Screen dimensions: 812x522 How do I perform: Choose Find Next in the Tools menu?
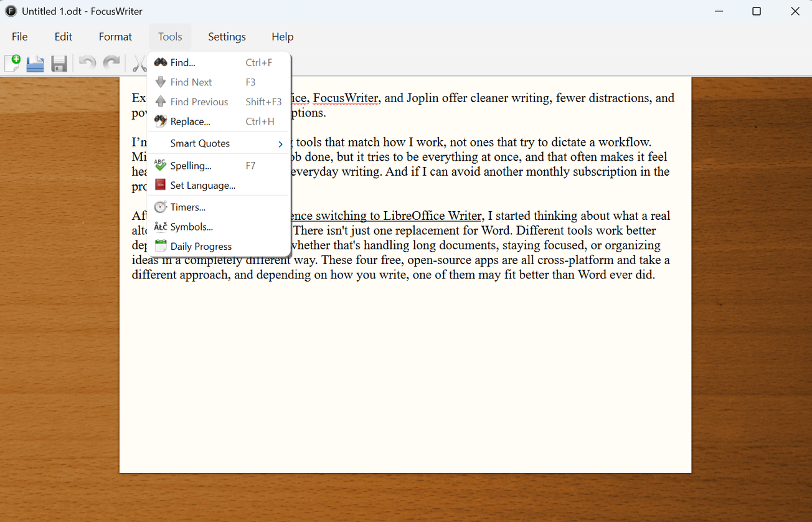click(219, 82)
